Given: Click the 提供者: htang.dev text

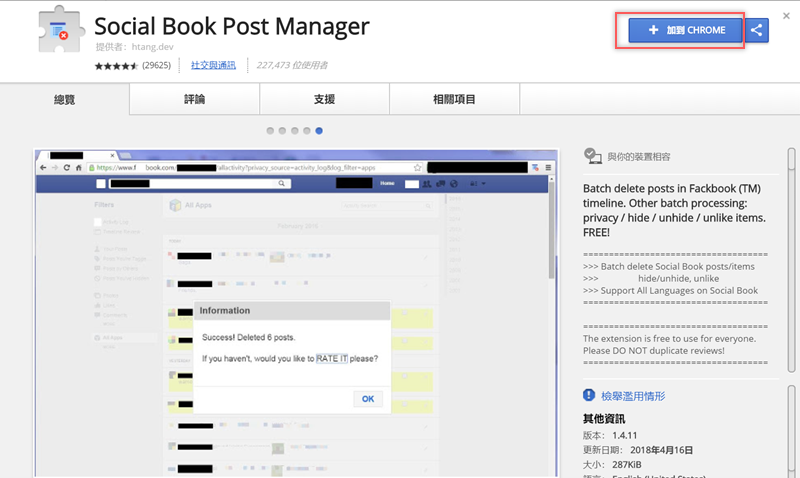Looking at the screenshot, I should coord(134,47).
